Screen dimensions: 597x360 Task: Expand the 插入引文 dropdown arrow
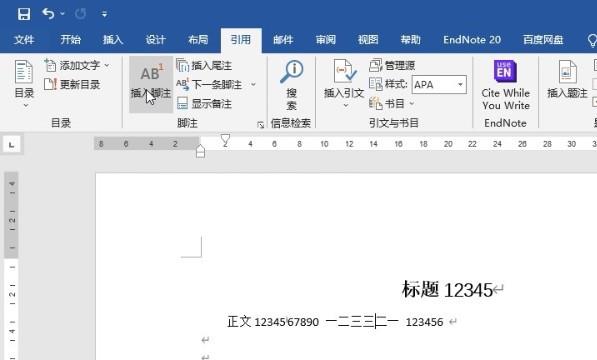pyautogui.click(x=346, y=105)
